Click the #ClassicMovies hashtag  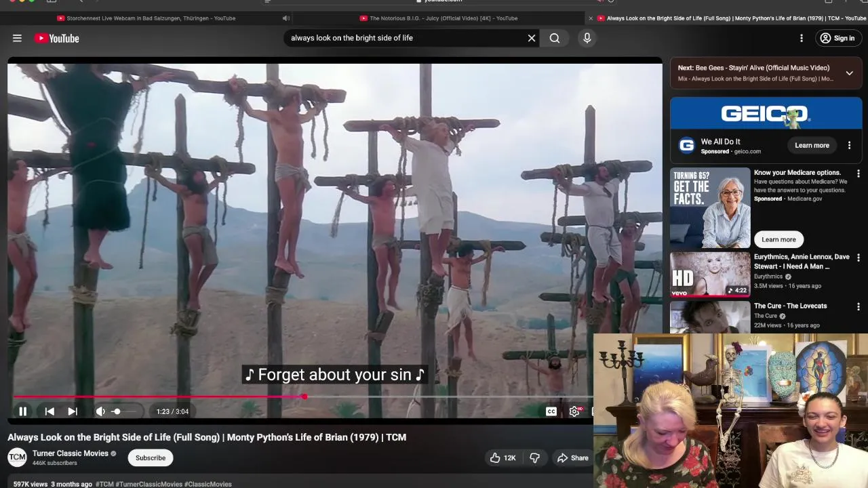[x=208, y=485]
